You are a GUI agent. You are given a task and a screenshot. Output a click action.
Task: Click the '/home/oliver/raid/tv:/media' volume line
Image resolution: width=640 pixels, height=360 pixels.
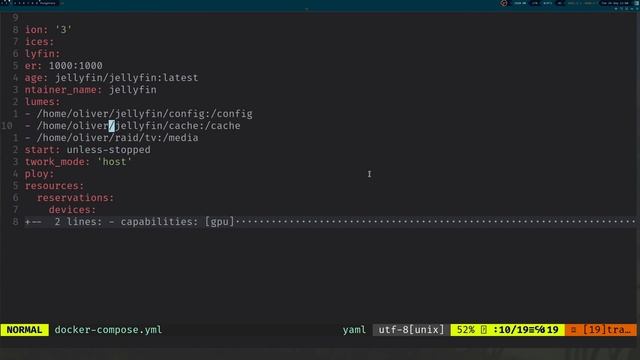point(111,138)
